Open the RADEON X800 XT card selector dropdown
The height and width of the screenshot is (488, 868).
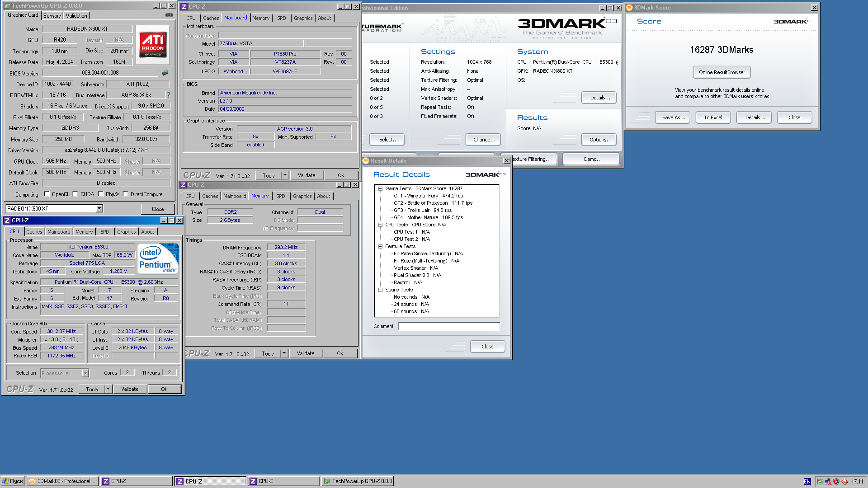pos(99,208)
